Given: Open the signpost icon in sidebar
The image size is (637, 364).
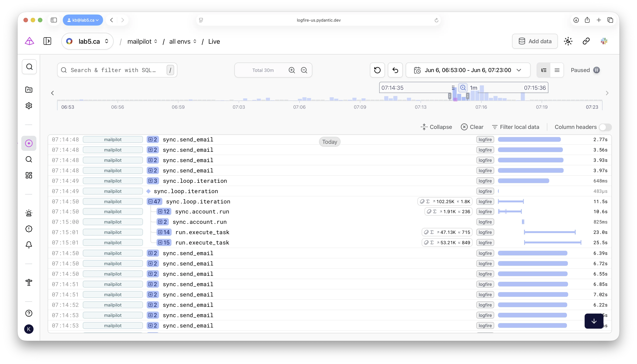Looking at the screenshot, I should coord(29,283).
